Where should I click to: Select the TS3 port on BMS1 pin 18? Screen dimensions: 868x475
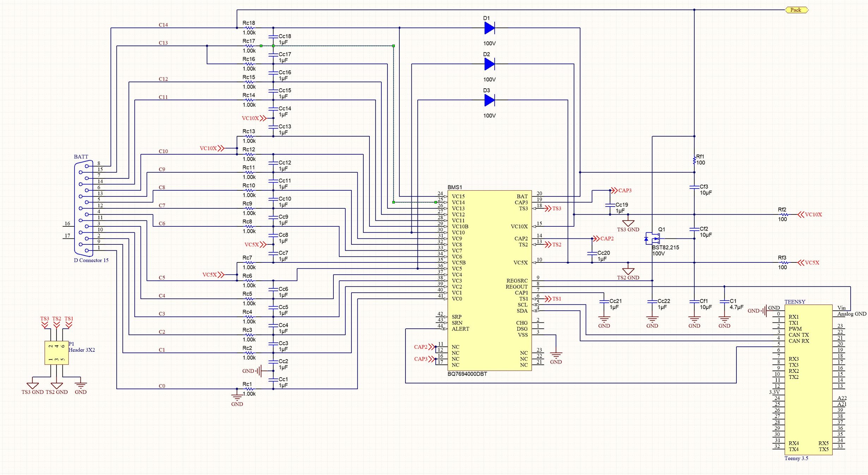click(x=553, y=209)
